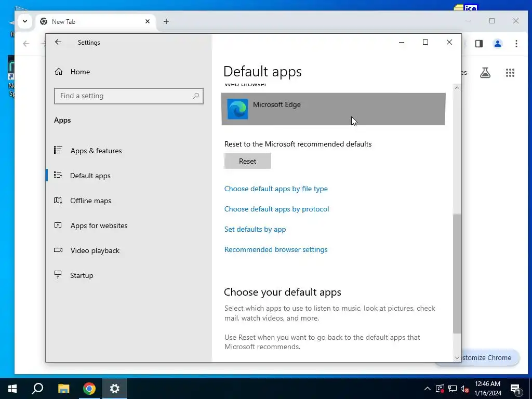Click Chrome back navigation arrow
The height and width of the screenshot is (399, 532).
[x=26, y=44]
